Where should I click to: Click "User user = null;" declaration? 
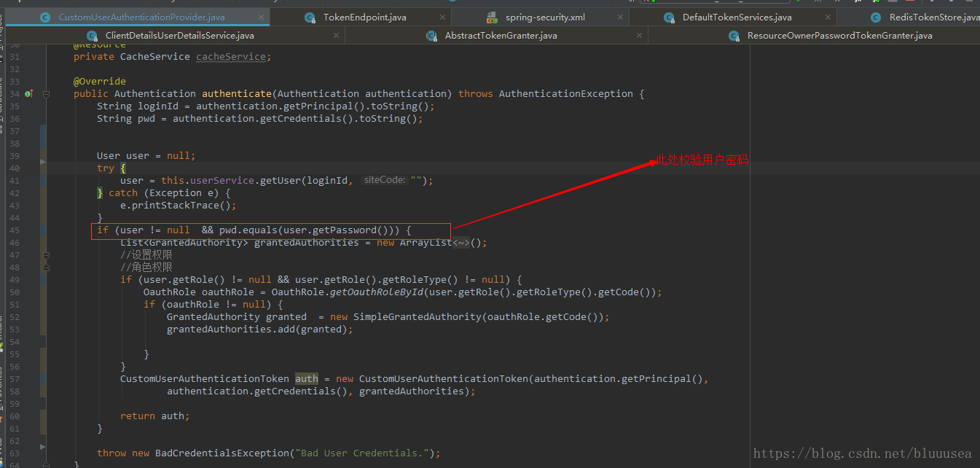pos(146,155)
